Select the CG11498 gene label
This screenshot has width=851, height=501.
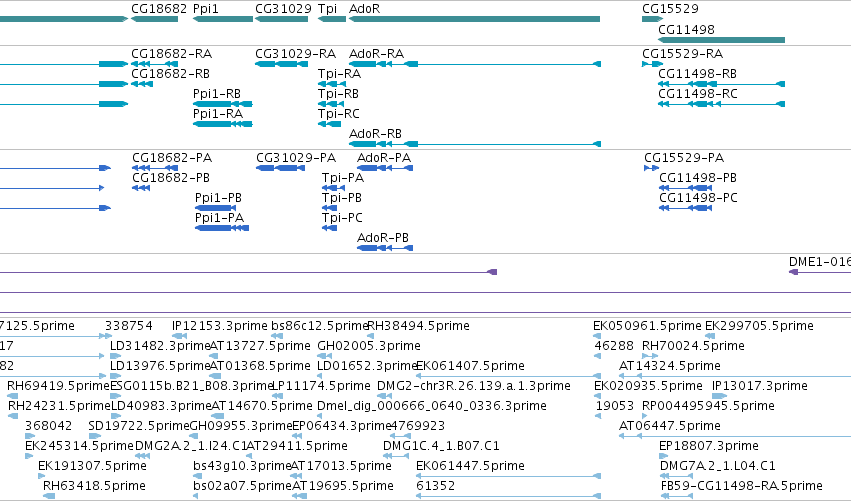686,29
